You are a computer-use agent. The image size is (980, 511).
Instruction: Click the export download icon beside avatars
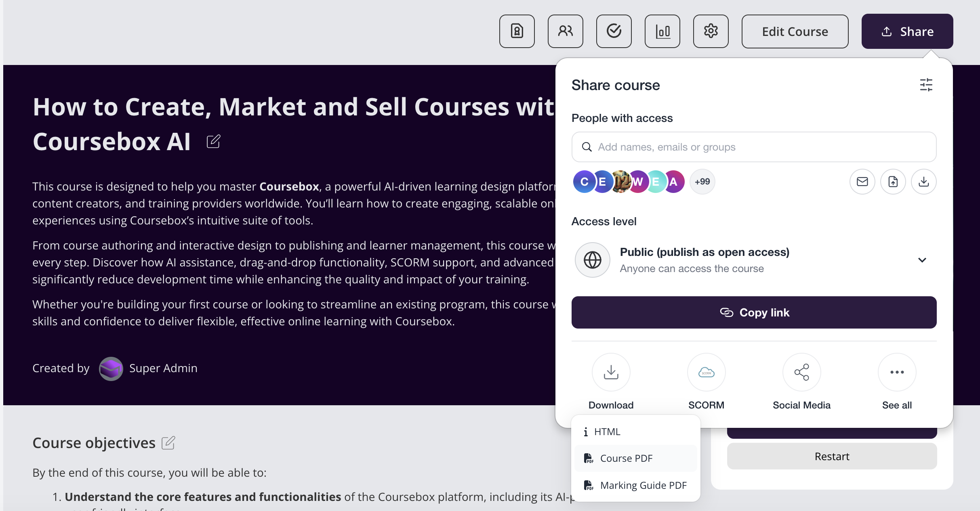tap(923, 182)
